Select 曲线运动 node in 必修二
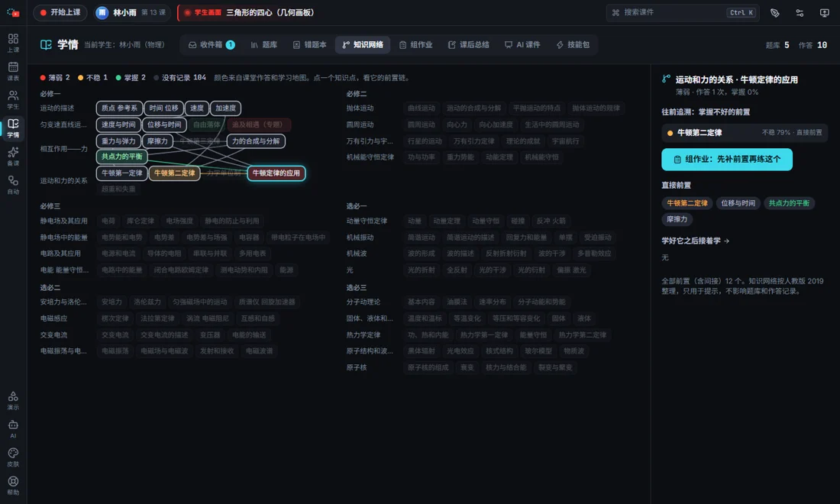Screen dimensions: 840x504 pos(422,108)
